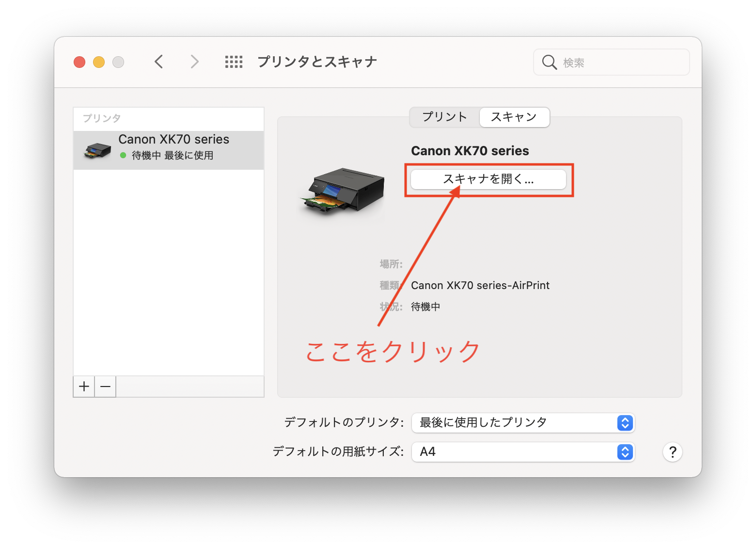Click the プリンタとスキャナ window title
The width and height of the screenshot is (756, 549).
click(317, 62)
